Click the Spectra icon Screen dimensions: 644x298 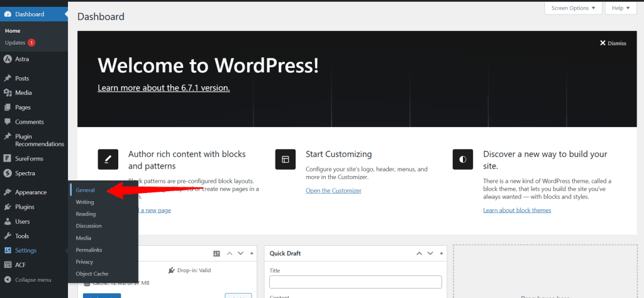pos(8,174)
